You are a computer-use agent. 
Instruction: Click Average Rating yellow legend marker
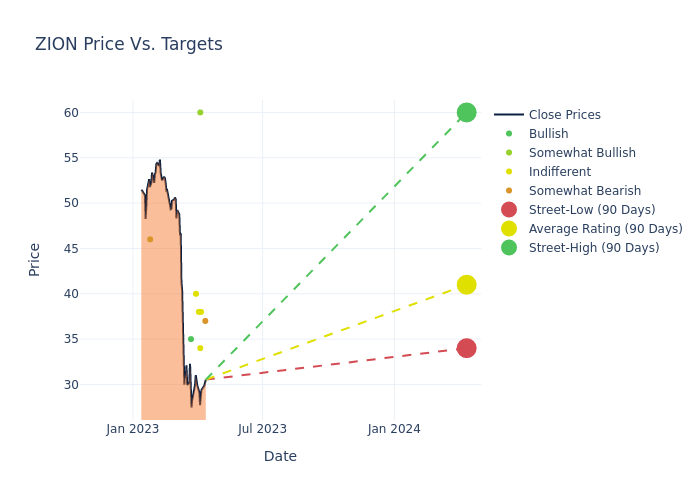pyautogui.click(x=509, y=229)
